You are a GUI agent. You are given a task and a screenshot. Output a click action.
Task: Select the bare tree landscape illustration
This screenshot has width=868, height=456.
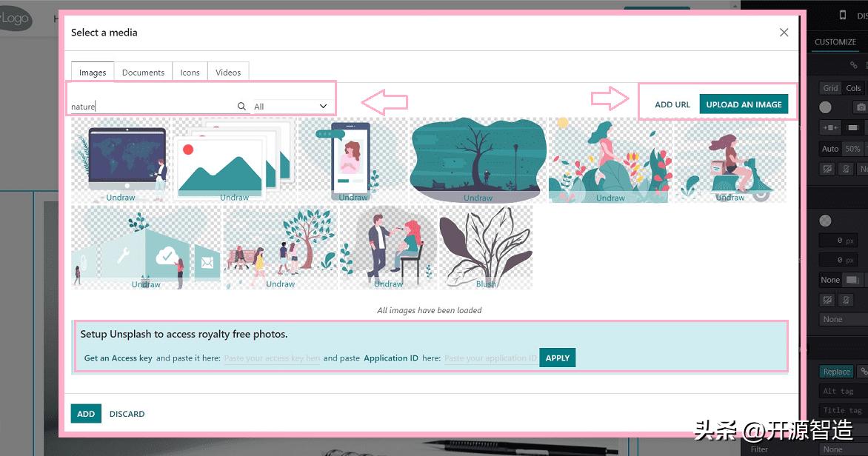click(x=478, y=161)
